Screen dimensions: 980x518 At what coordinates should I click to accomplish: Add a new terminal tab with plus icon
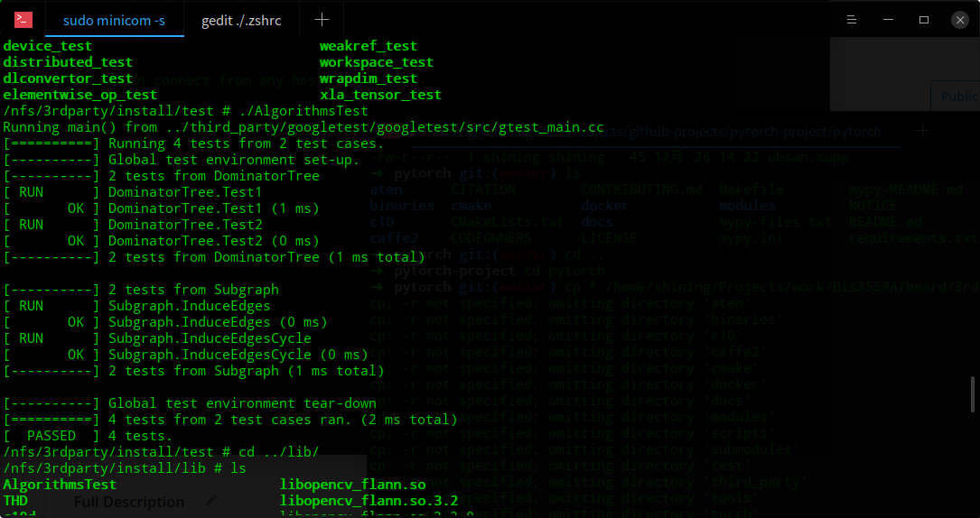(x=322, y=20)
